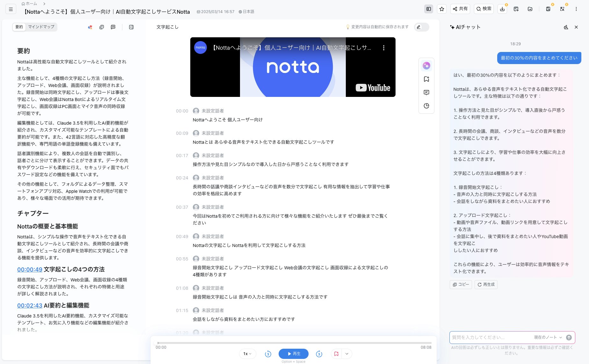Viewport: 589px width, 364px height.
Task: Click the コピー button under AI reply
Action: (461, 284)
